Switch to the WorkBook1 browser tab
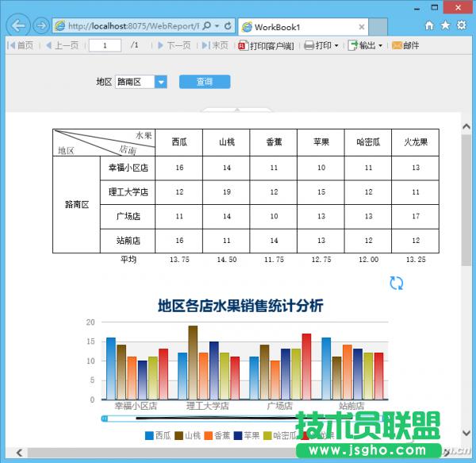The width and height of the screenshot is (476, 463). click(x=276, y=25)
